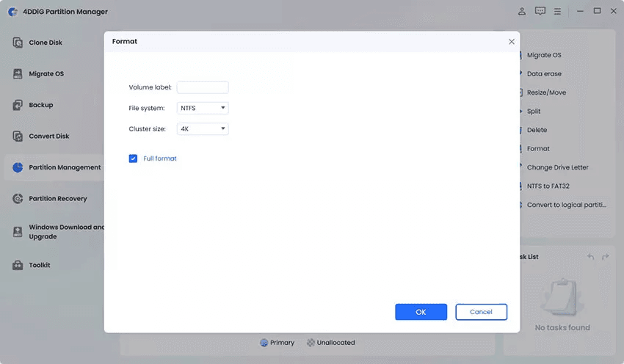Click the Volume label text field
624x364 pixels.
pos(203,87)
